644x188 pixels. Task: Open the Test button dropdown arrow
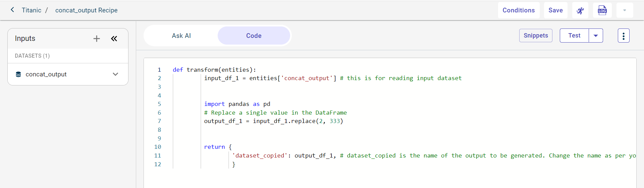point(596,36)
